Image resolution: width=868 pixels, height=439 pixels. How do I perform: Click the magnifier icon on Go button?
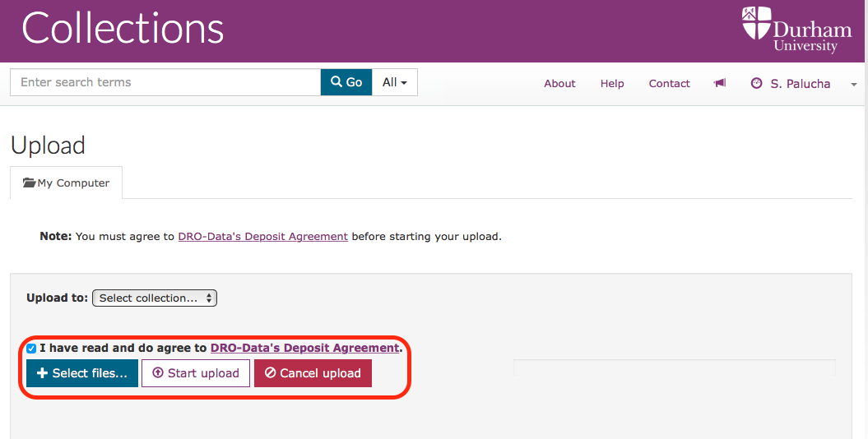point(336,82)
